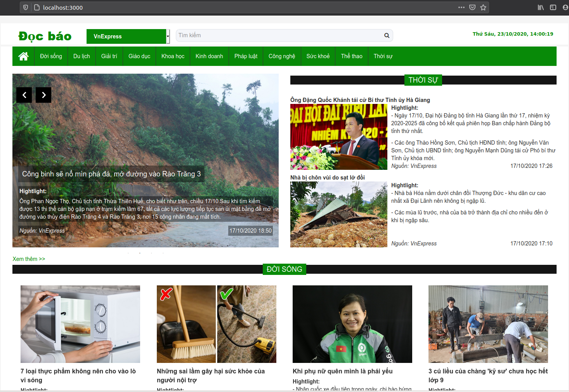Open the browser page actions menu
The height and width of the screenshot is (392, 569).
tap(461, 7)
